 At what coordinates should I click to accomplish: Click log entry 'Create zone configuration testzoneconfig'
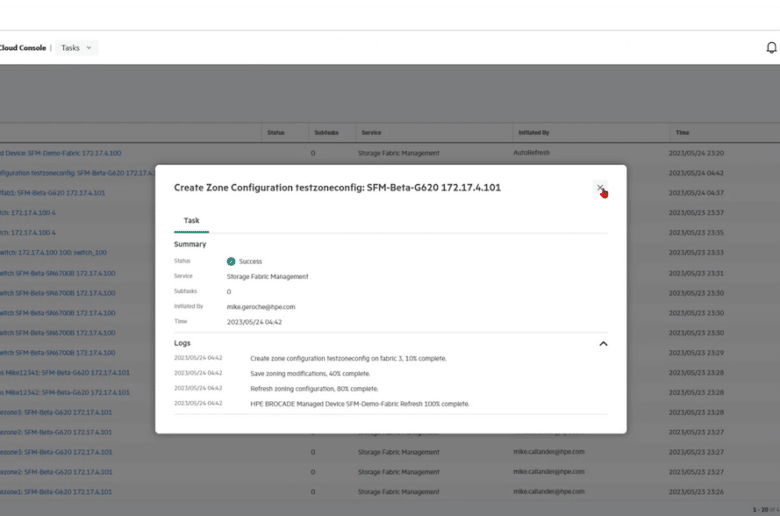tap(348, 358)
